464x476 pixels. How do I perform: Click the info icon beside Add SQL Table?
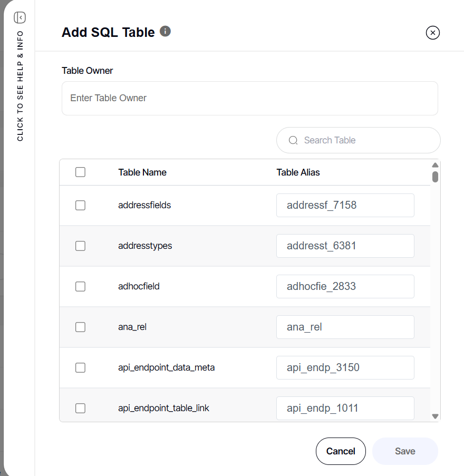pyautogui.click(x=165, y=31)
